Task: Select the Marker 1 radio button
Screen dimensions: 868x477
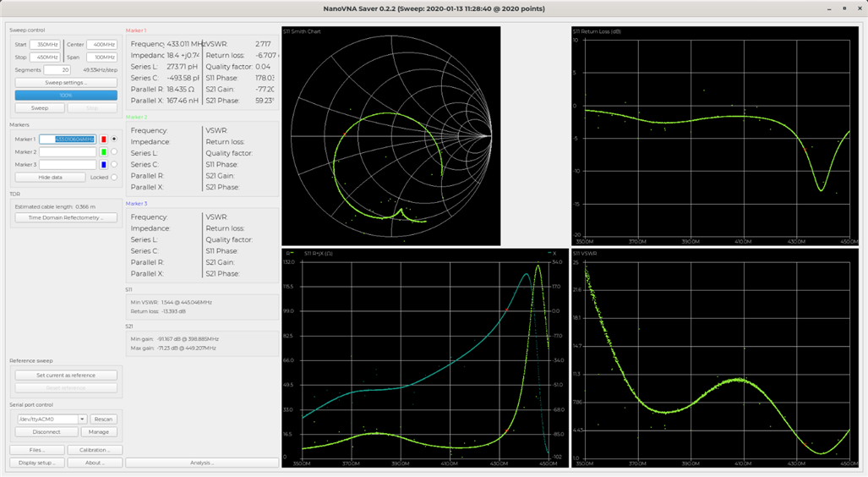Action: [x=114, y=139]
